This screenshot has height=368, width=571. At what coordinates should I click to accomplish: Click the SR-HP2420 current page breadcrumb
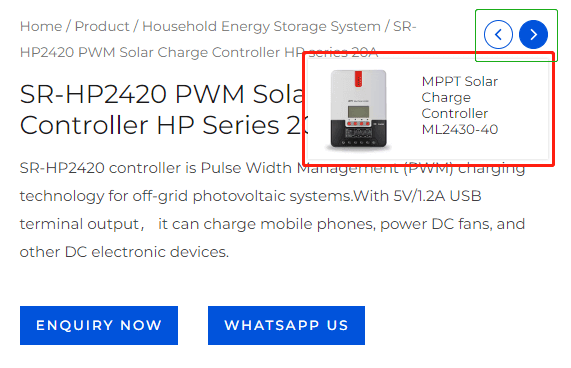tap(218, 39)
